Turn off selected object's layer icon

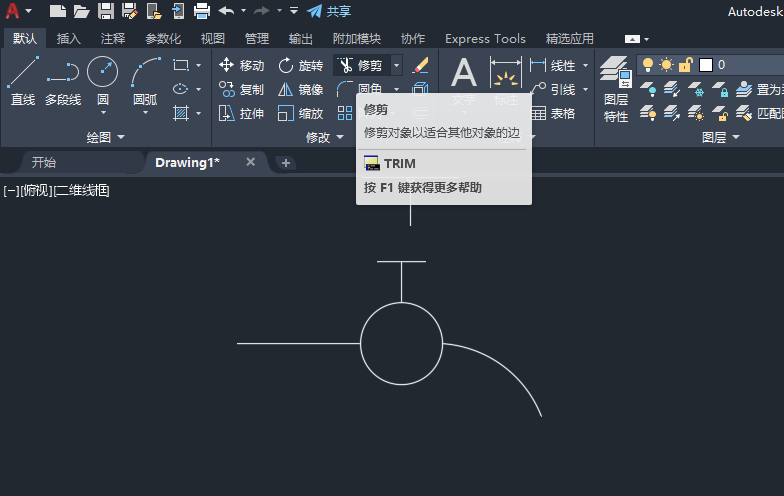click(648, 89)
